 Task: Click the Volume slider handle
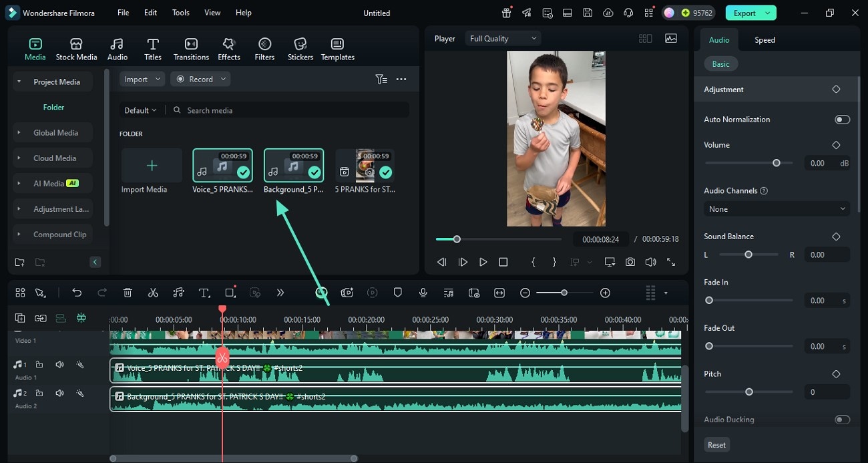tap(776, 163)
